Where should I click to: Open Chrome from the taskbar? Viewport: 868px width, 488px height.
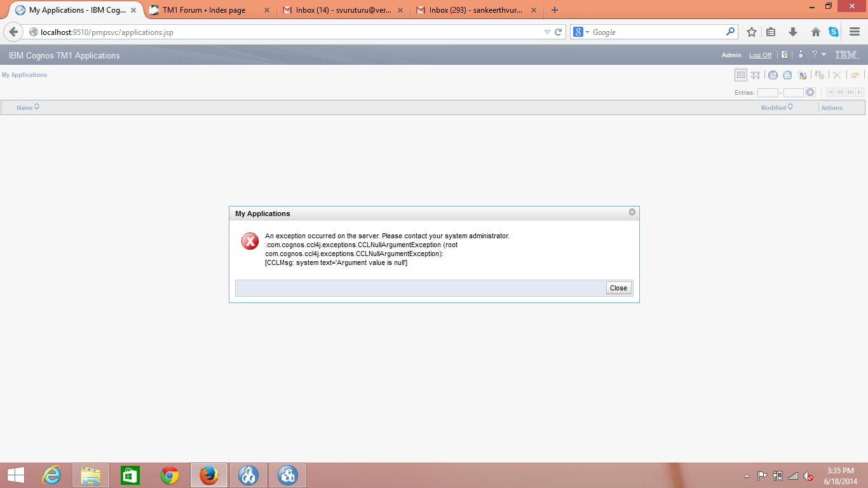point(170,475)
